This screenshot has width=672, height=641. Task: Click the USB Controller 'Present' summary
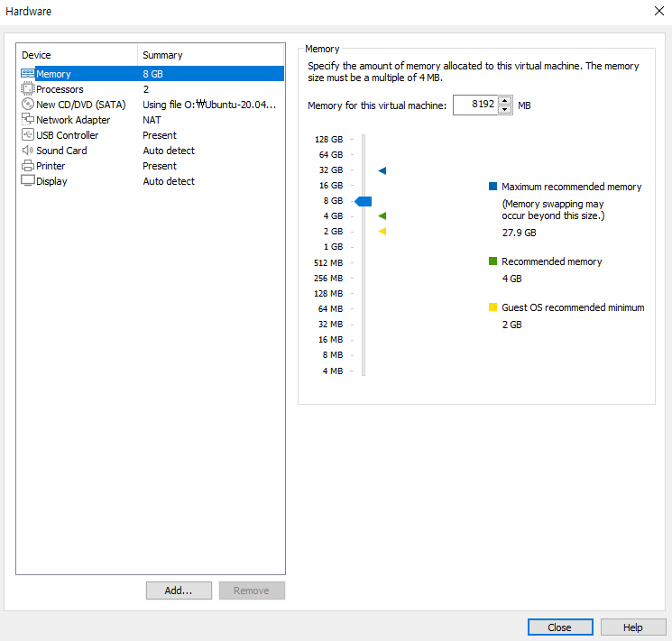(160, 135)
